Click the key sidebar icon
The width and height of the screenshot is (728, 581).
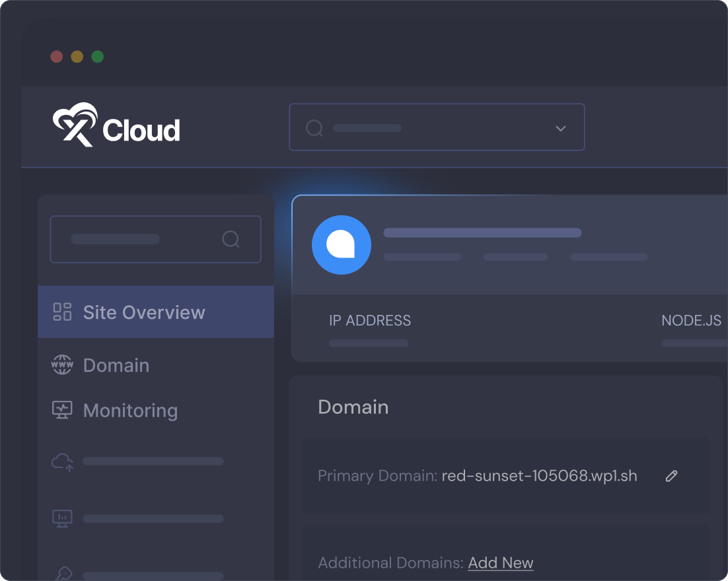(x=63, y=574)
